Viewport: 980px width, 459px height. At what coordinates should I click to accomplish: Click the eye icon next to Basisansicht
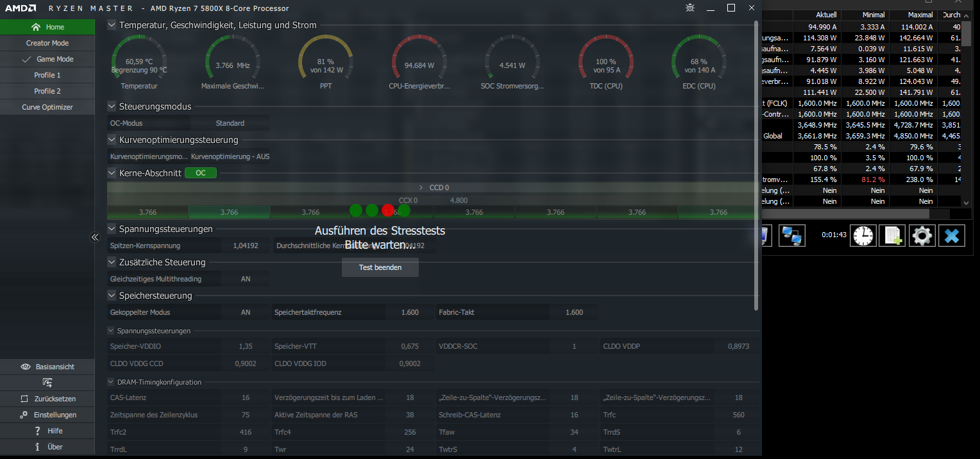(x=26, y=367)
